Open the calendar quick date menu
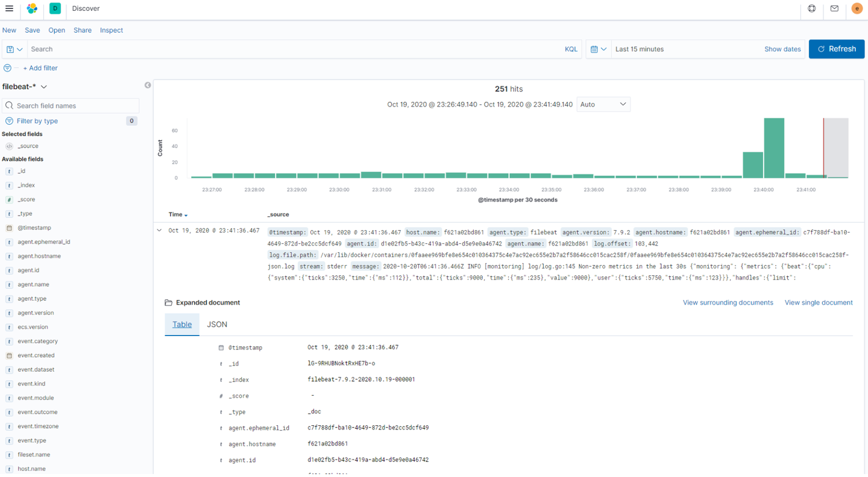This screenshot has height=477, width=868. point(599,49)
